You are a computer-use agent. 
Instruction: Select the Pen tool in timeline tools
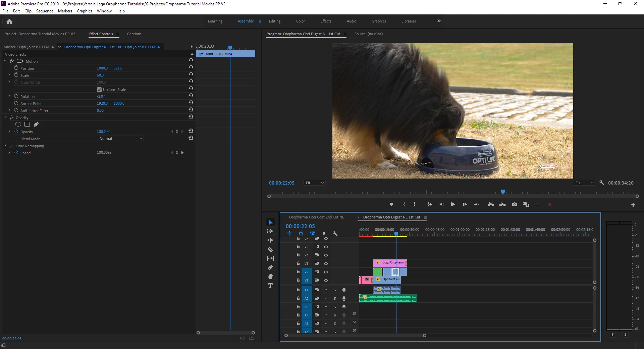[x=270, y=267]
